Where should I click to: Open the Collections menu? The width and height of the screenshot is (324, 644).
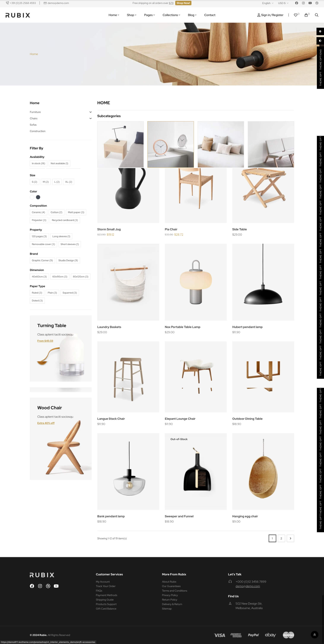[171, 15]
